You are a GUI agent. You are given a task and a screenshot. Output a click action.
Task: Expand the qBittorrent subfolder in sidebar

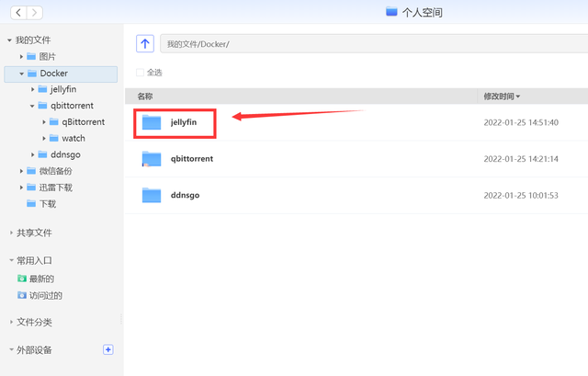[x=44, y=122]
